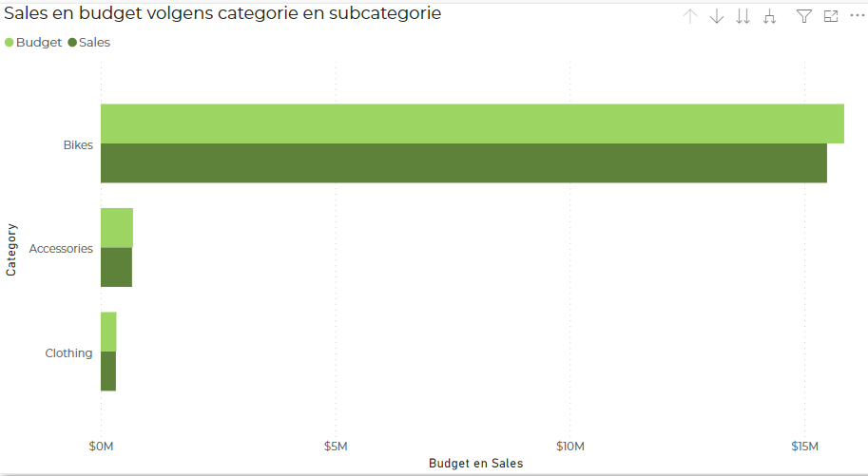Enable drill down mode arrow
The width and height of the screenshot is (868, 476).
pos(716,16)
